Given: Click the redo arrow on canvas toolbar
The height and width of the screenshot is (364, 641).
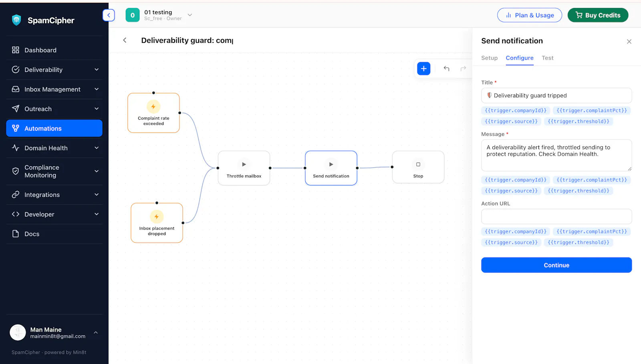Looking at the screenshot, I should tap(463, 68).
